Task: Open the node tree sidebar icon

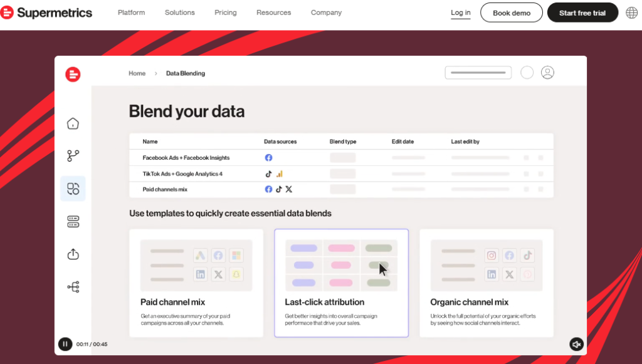Action: [x=73, y=287]
